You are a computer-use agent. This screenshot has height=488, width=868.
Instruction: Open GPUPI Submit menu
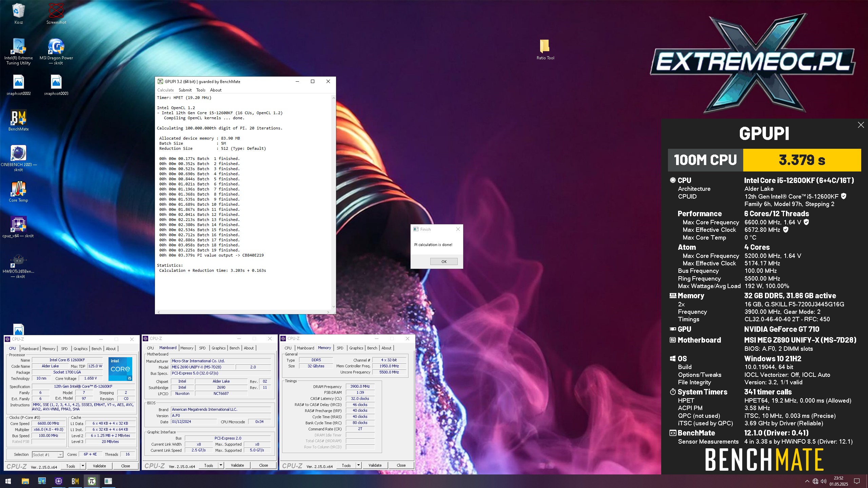tap(185, 90)
